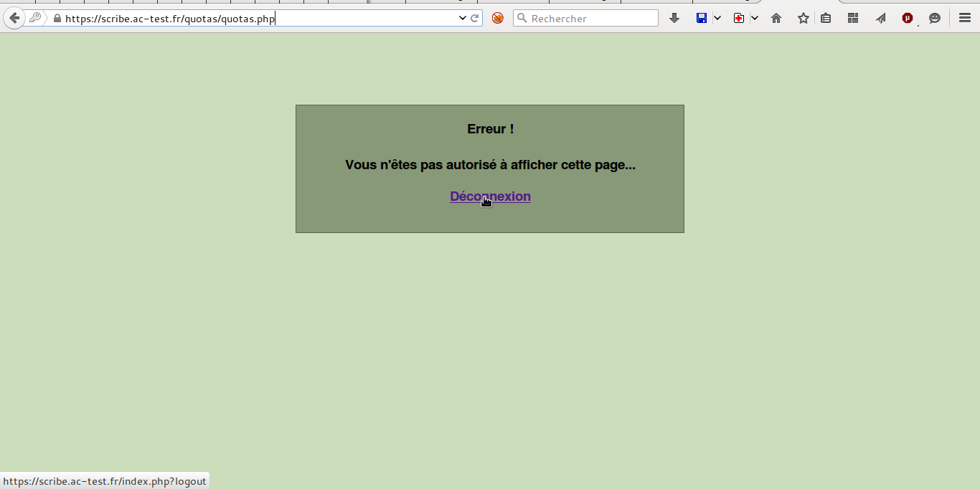The height and width of the screenshot is (489, 980).
Task: Reload the page with the refresh icon
Action: point(474,18)
